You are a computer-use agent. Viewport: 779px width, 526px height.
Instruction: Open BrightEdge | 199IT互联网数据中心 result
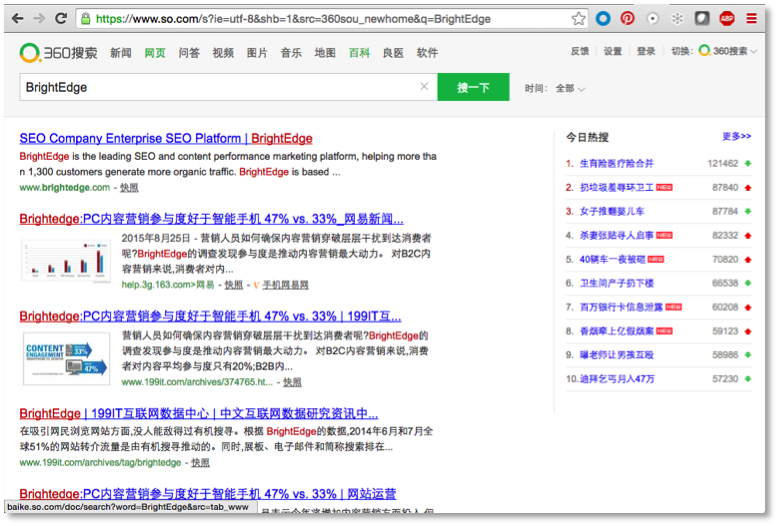point(199,413)
